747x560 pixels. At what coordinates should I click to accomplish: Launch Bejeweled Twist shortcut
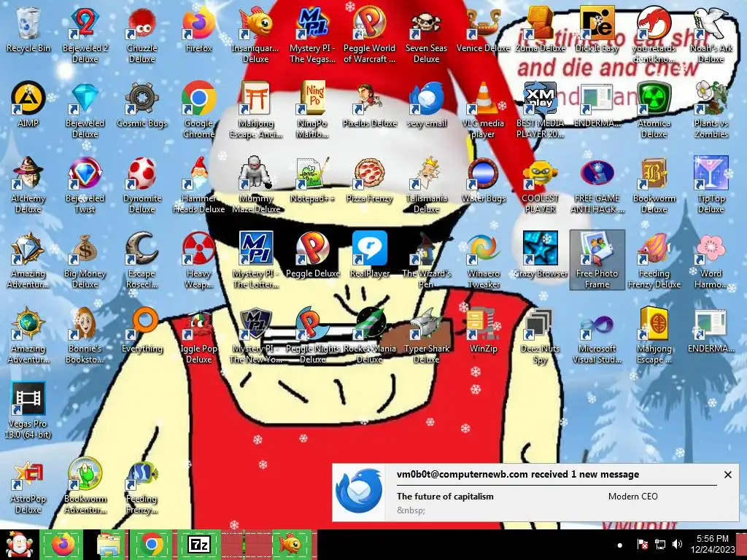(x=85, y=184)
